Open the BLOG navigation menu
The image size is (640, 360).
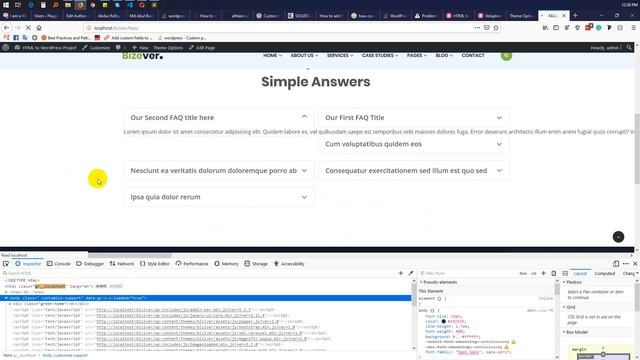pyautogui.click(x=444, y=55)
